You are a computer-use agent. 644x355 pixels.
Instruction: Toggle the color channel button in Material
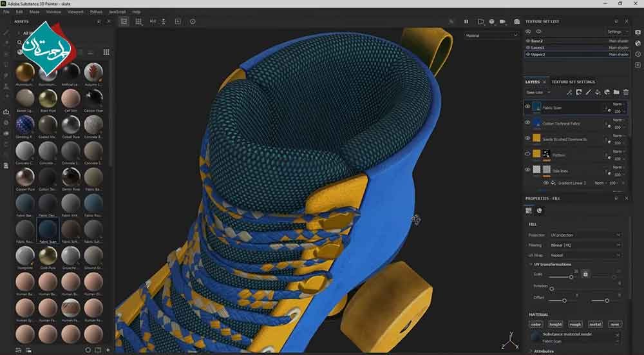(536, 324)
